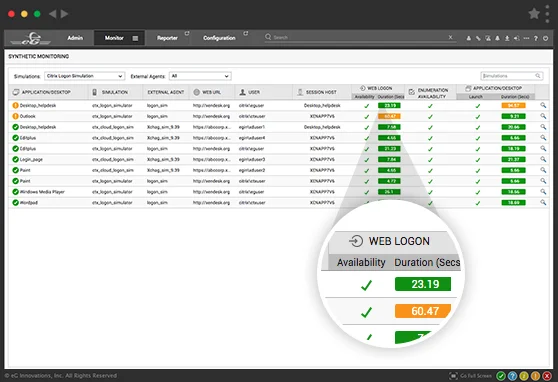Click the blue question status icon in footer
The width and height of the screenshot is (558, 382).
512,376
